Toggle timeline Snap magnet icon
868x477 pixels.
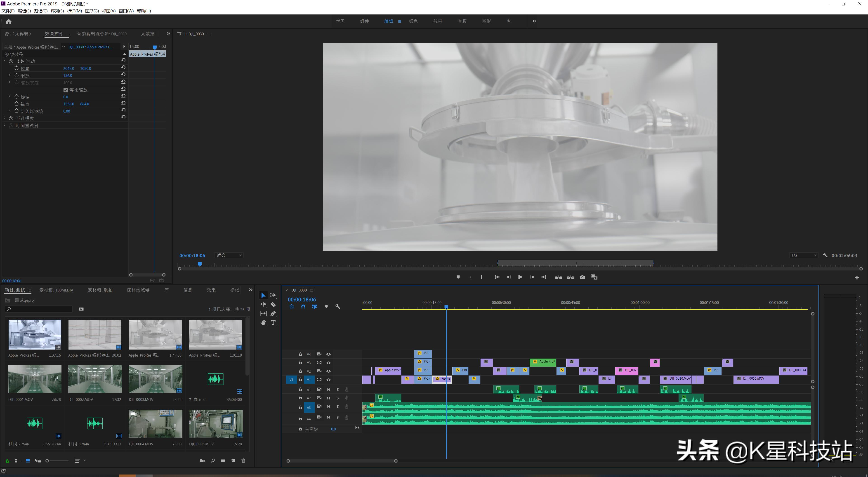pos(303,307)
